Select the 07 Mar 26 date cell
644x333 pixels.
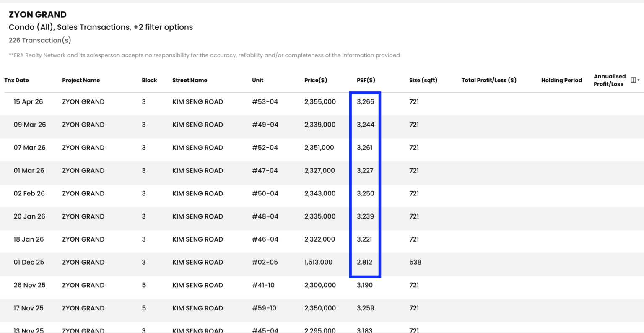tap(29, 148)
